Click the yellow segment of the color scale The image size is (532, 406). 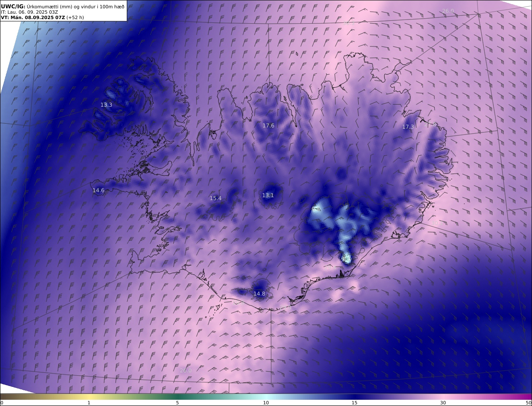89,396
